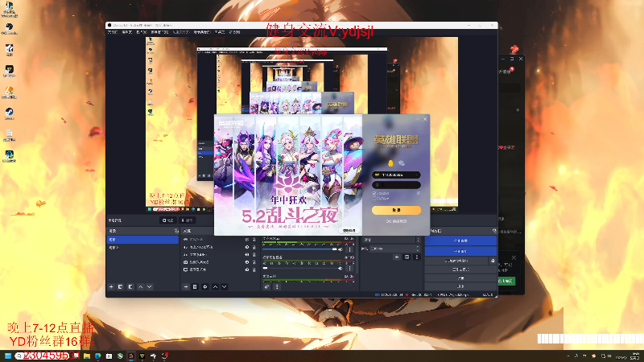644x362 pixels.
Task: Open scene filters in Scenes panel toolbar
Action: (130, 287)
